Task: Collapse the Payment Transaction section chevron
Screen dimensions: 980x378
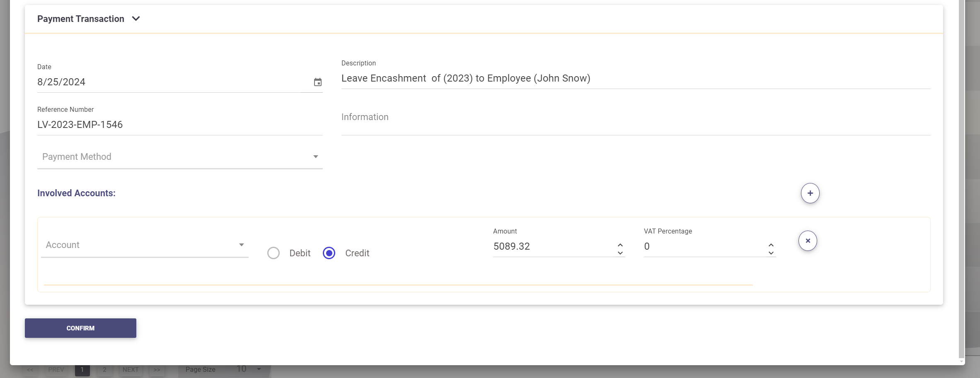Action: point(136,19)
